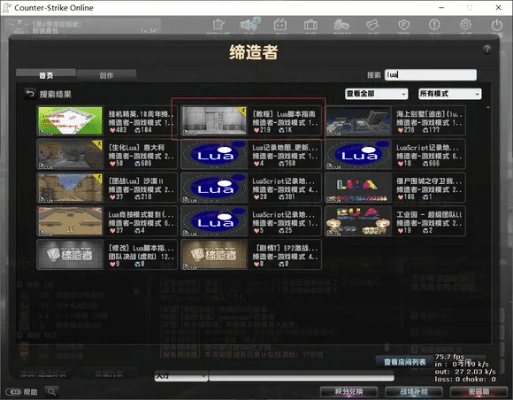Open the [修改] Lua脚本指 gray 缔造者 thumbnail
Viewport: 513px width, 400px height.
pyautogui.click(x=70, y=255)
